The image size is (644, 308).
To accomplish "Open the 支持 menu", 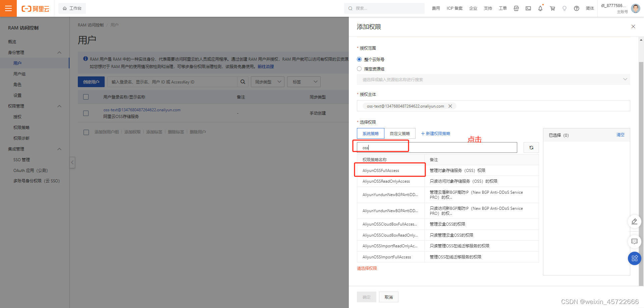I will click(x=488, y=8).
